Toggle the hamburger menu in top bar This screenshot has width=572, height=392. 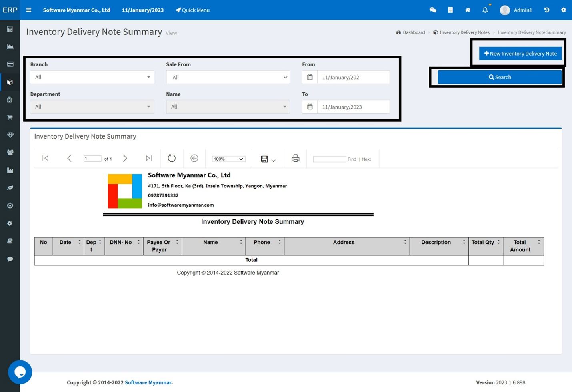pyautogui.click(x=28, y=10)
